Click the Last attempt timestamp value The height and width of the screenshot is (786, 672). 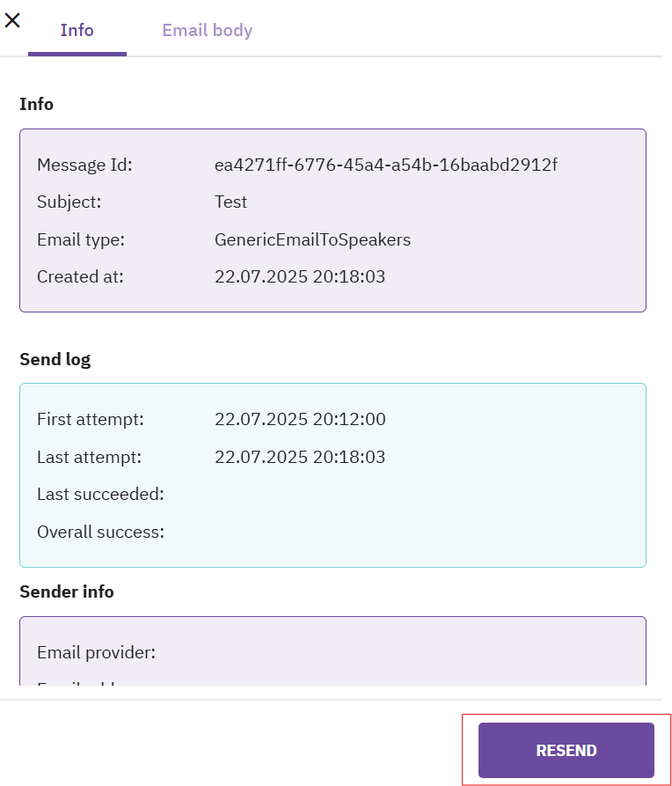pyautogui.click(x=299, y=457)
